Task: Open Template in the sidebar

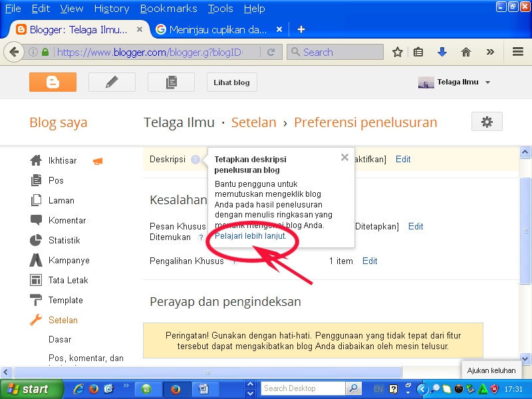Action: tap(65, 301)
